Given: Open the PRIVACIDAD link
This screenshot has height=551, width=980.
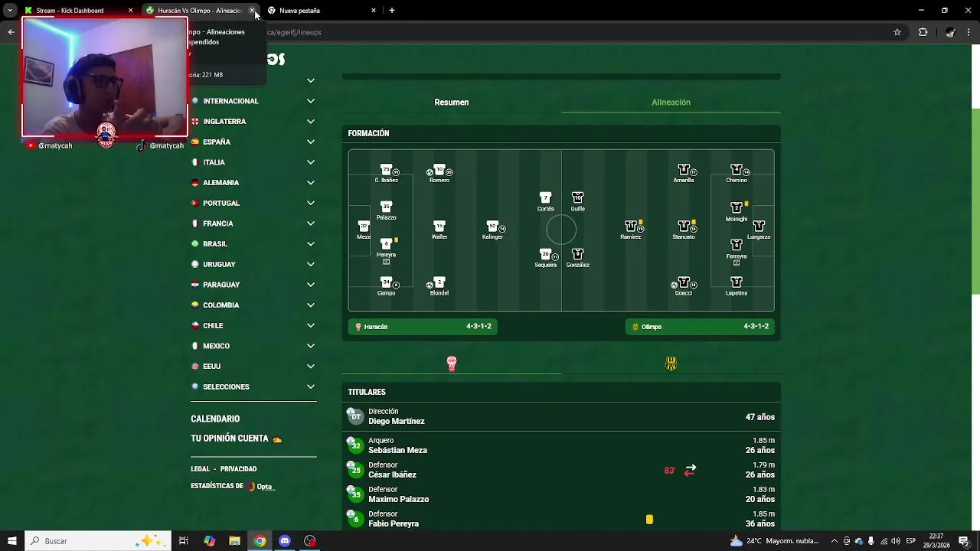Looking at the screenshot, I should tap(239, 469).
